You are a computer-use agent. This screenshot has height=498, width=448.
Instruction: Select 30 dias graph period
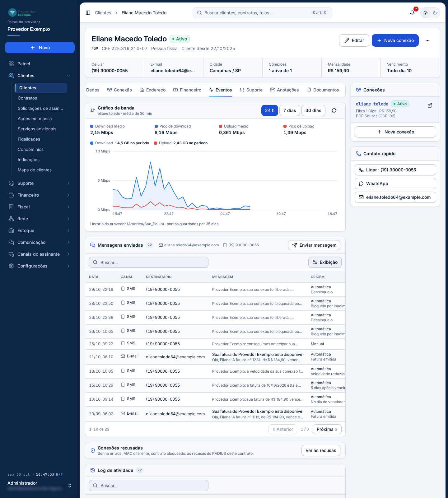(x=313, y=110)
